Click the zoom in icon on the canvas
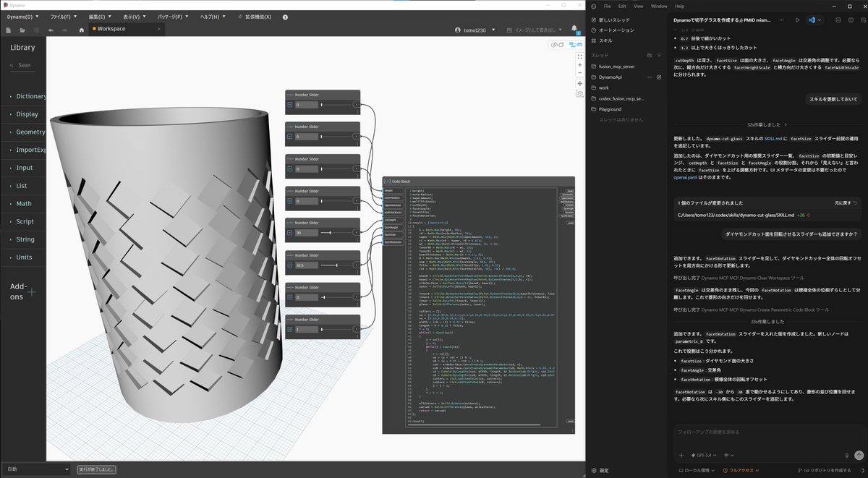Viewport: 868px width, 478px height. click(579, 64)
